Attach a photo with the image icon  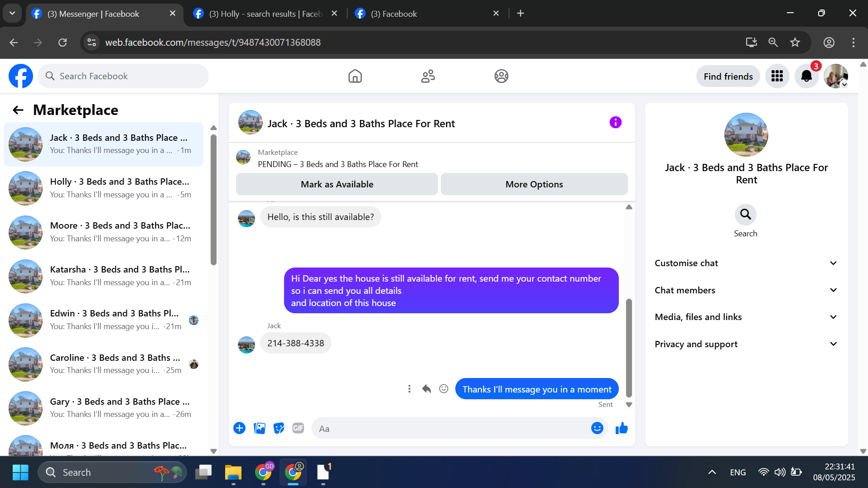pos(260,428)
